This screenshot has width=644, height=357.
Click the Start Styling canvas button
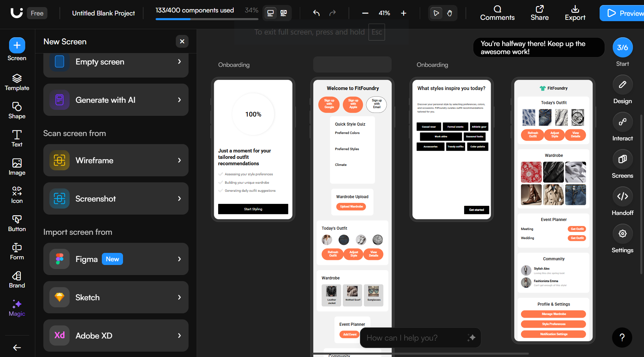[x=253, y=209]
